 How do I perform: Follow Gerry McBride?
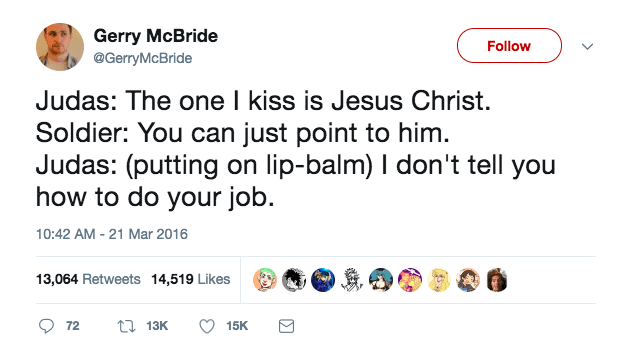[509, 46]
